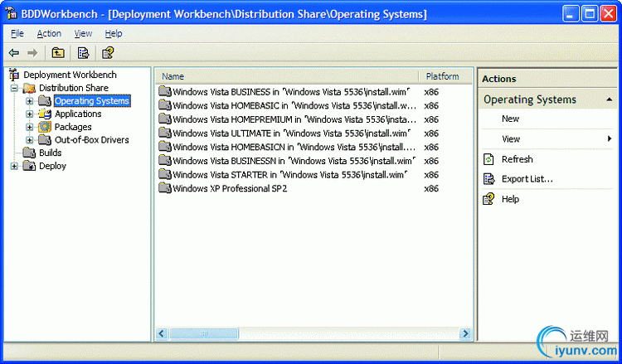Click the Windows Vista BUSINESS row icon
The width and height of the screenshot is (622, 364).
[x=165, y=91]
